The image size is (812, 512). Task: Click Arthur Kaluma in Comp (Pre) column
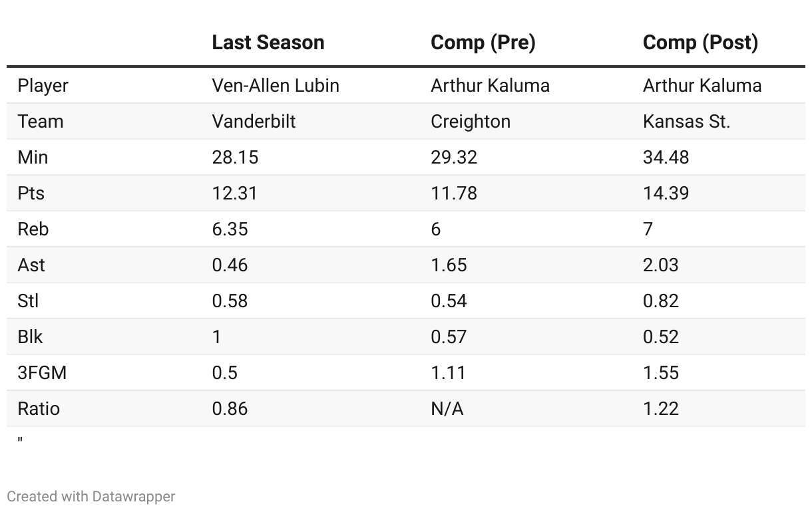(x=490, y=86)
